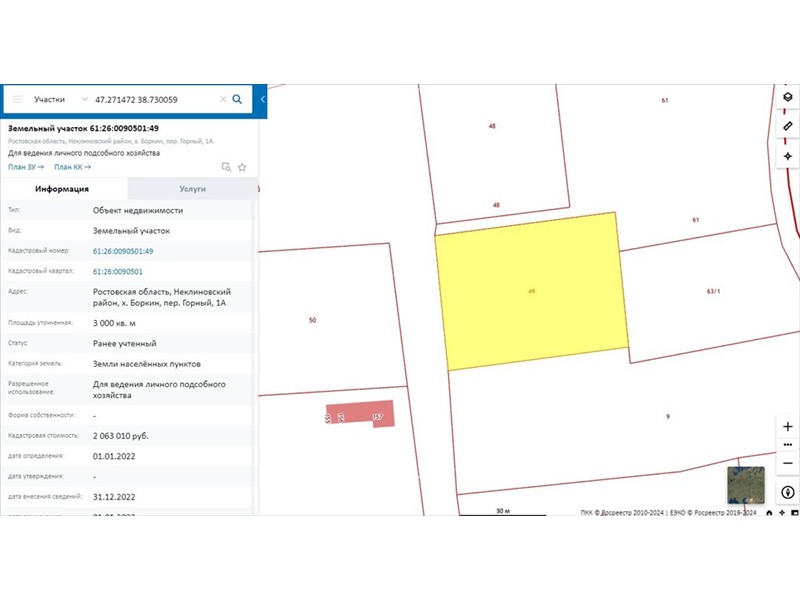The image size is (800, 600).
Task: Collapse the left info panel arrow
Action: coord(262,100)
